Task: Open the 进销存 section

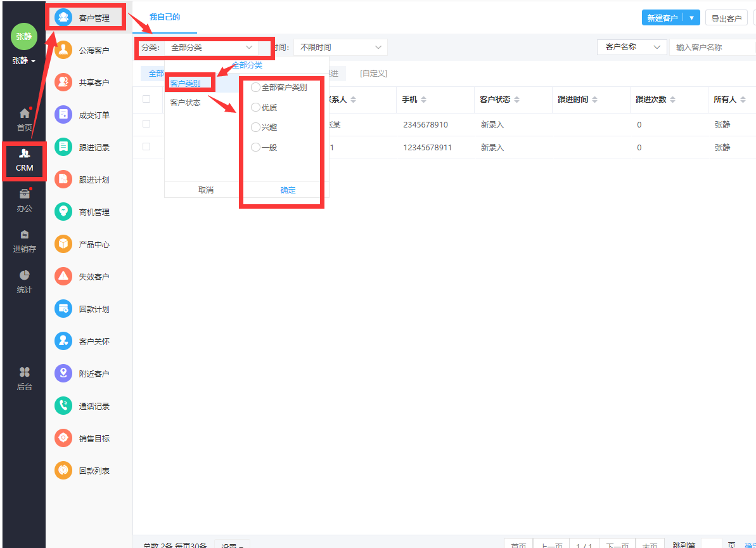Action: tap(24, 241)
